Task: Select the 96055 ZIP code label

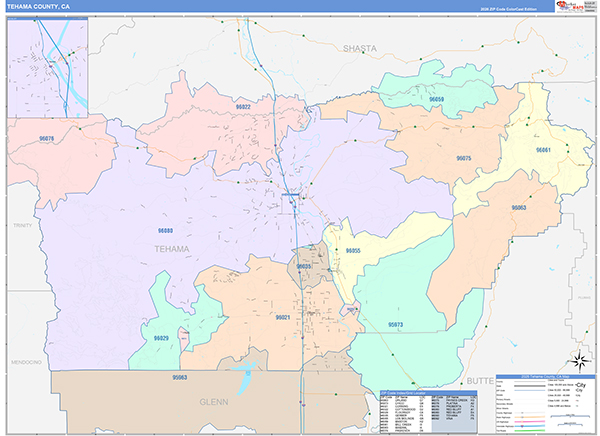Action: (352, 250)
